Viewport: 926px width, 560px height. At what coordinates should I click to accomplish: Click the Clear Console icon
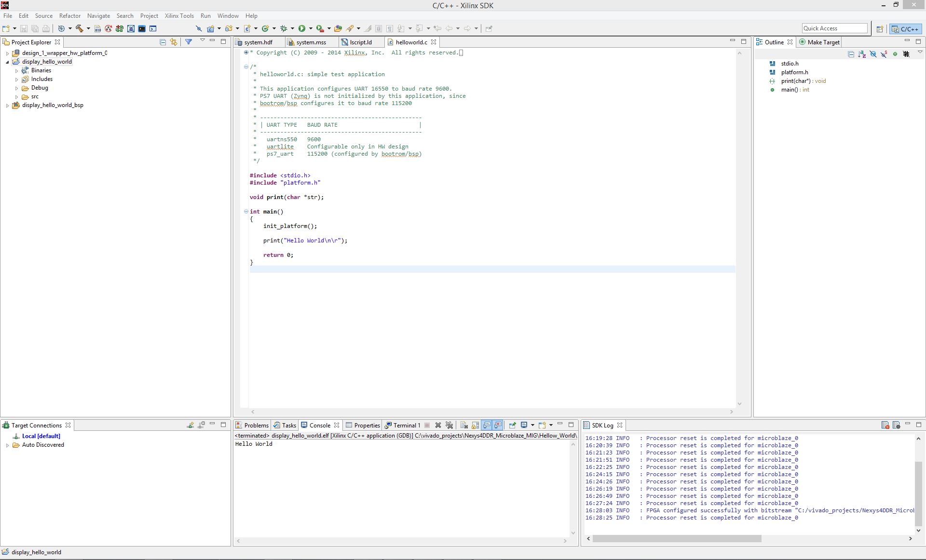[464, 425]
